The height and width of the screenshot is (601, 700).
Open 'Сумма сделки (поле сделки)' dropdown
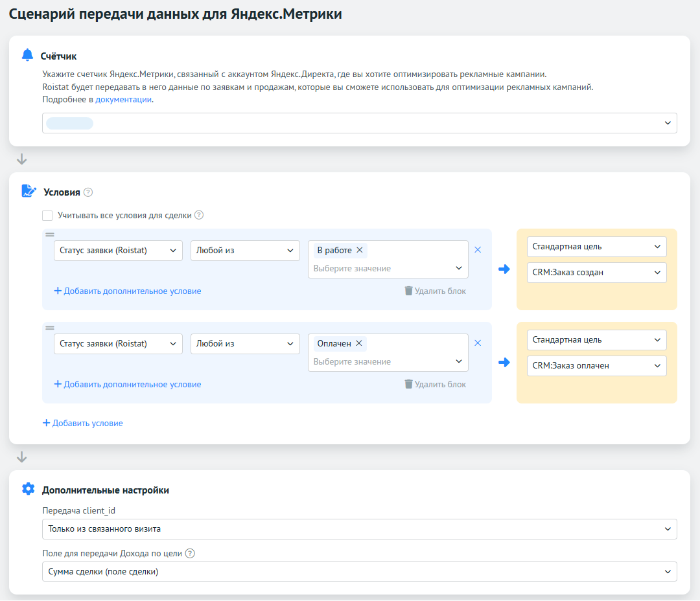(x=359, y=572)
